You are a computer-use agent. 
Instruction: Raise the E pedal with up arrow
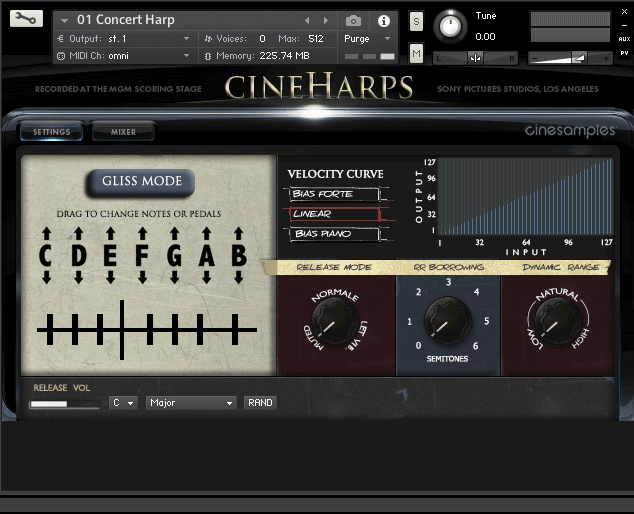[x=110, y=233]
